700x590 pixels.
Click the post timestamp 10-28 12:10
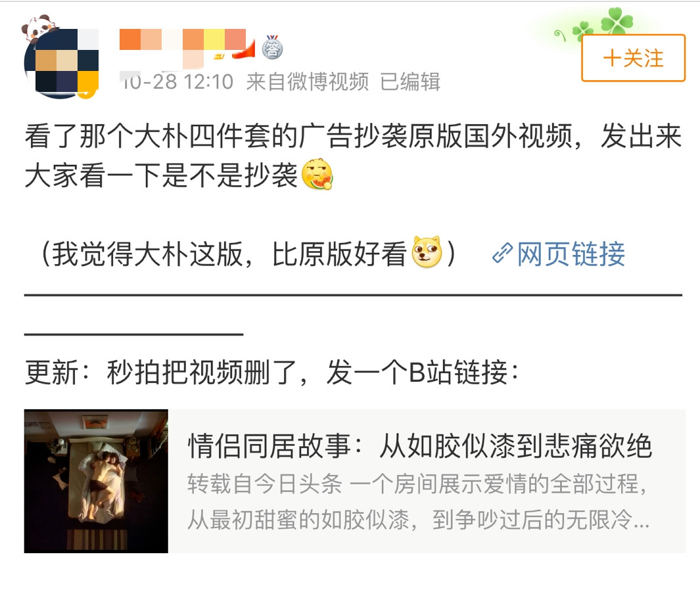[x=177, y=81]
